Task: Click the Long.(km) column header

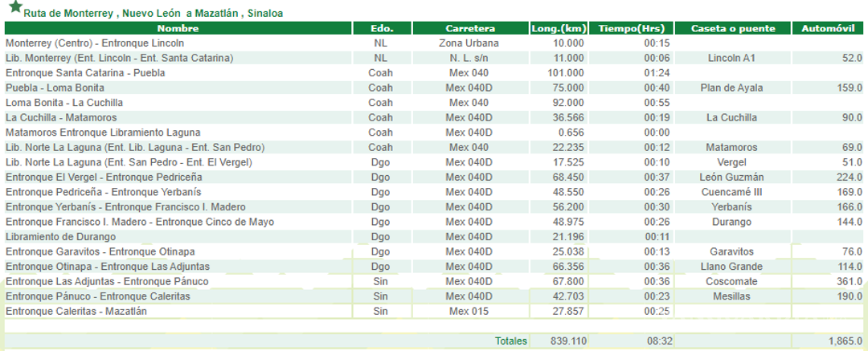Action: [559, 28]
